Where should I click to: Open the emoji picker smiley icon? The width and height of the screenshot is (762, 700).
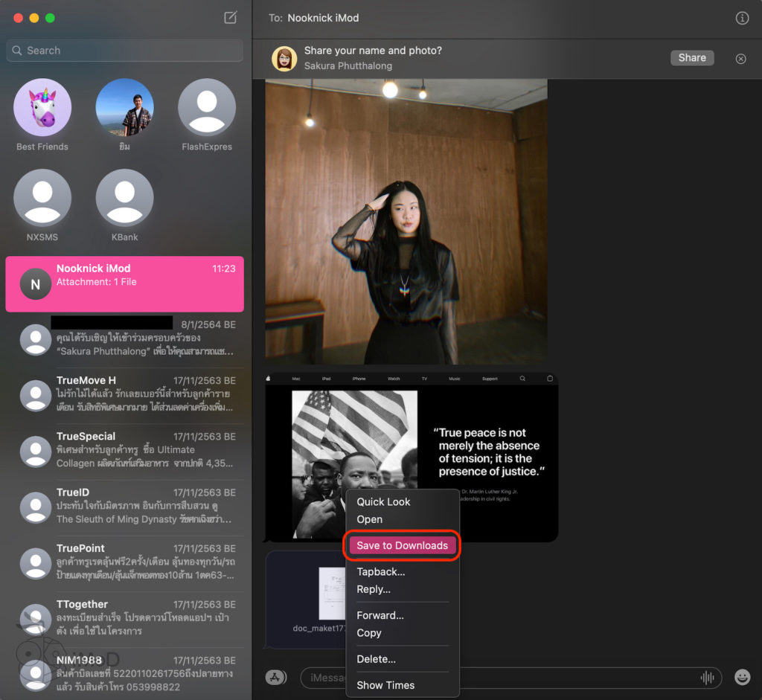tap(742, 677)
